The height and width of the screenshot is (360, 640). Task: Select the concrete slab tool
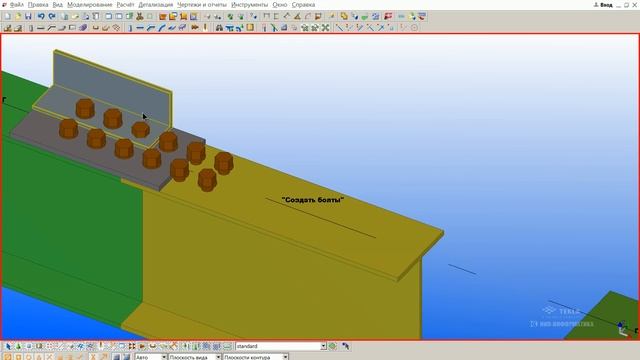[62, 28]
